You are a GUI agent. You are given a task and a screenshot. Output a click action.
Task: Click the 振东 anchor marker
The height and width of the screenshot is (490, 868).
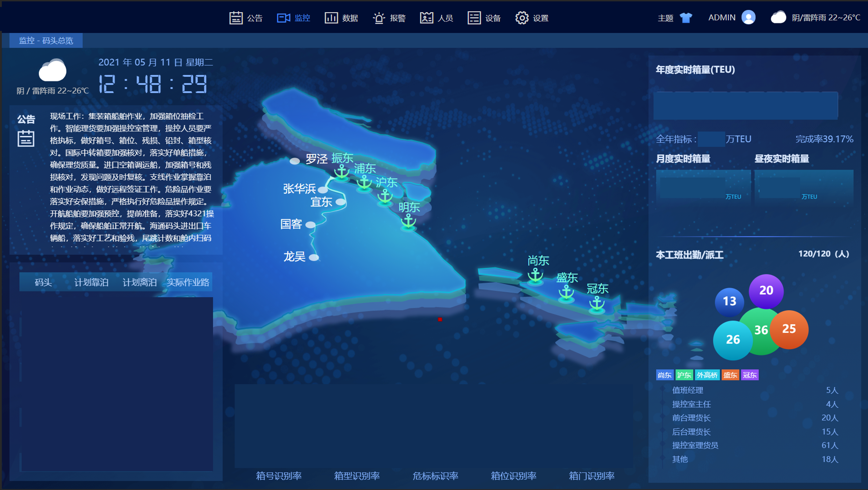[342, 172]
